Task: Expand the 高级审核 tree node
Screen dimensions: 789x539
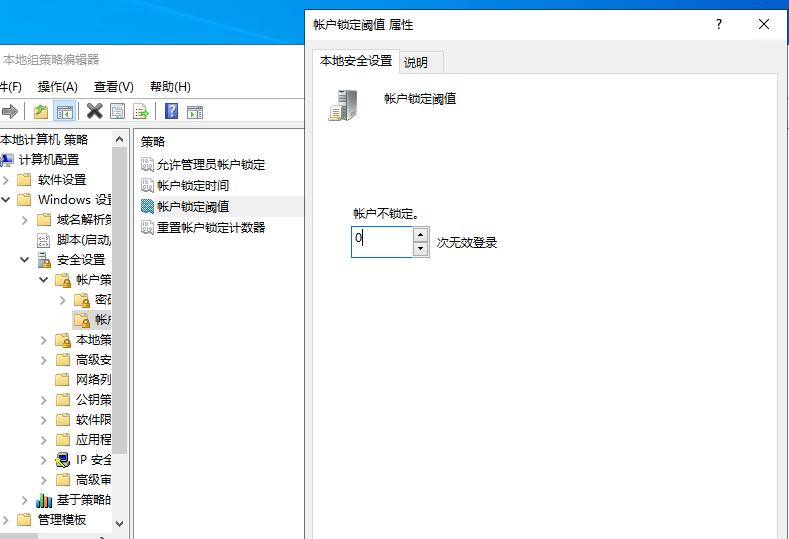Action: coord(44,480)
